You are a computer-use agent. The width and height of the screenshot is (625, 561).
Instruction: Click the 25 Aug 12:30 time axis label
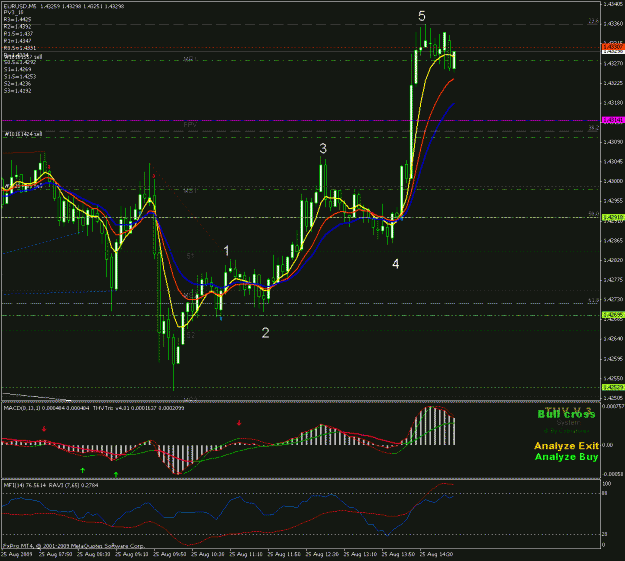click(322, 554)
